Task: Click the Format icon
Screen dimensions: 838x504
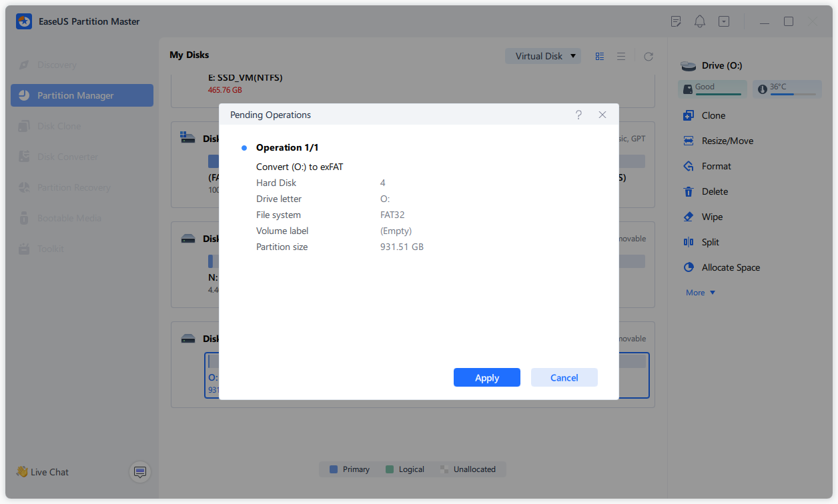Action: coord(689,166)
